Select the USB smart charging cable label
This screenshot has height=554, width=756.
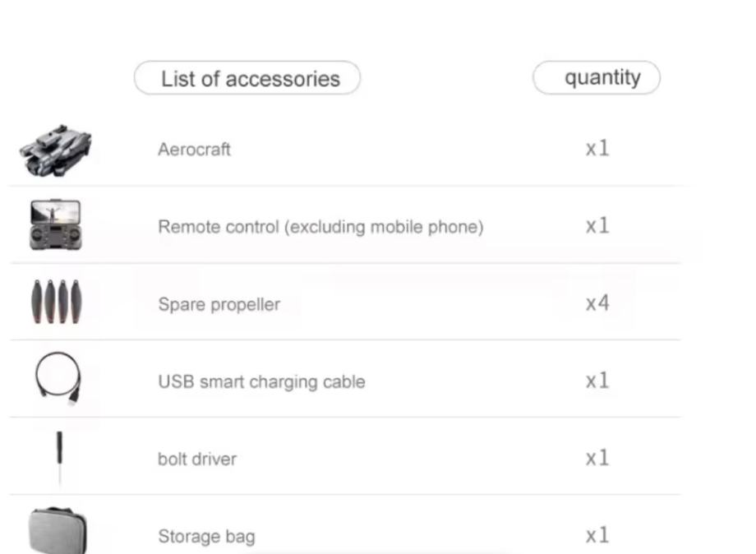coord(261,381)
